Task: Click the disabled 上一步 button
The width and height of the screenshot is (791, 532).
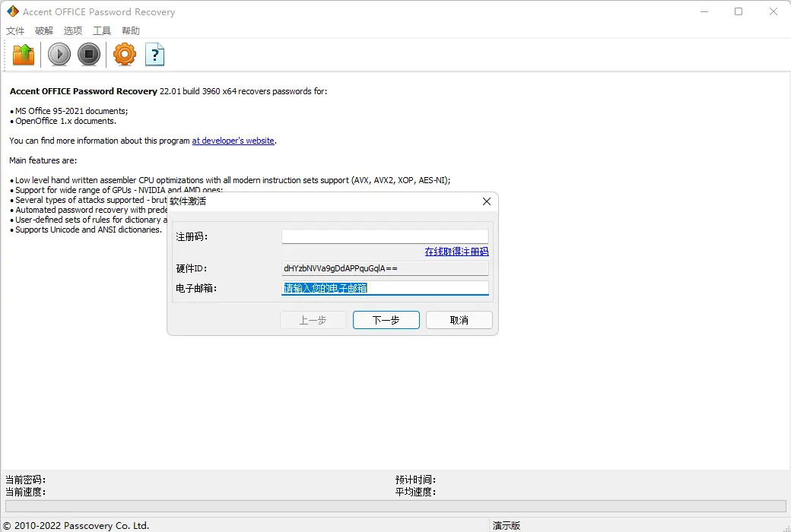Action: (313, 320)
